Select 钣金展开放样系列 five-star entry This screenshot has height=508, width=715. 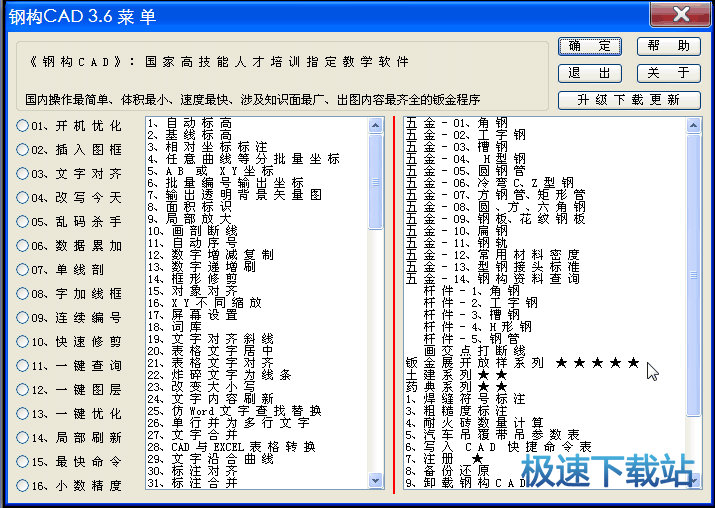[x=523, y=363]
